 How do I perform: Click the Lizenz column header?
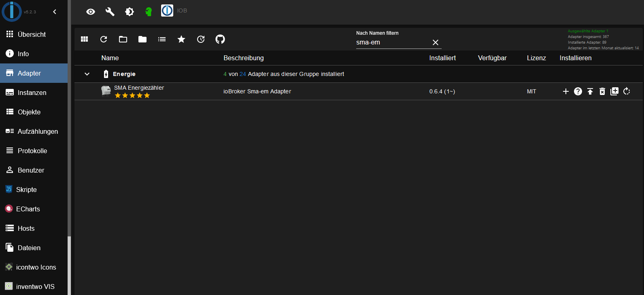pos(536,58)
